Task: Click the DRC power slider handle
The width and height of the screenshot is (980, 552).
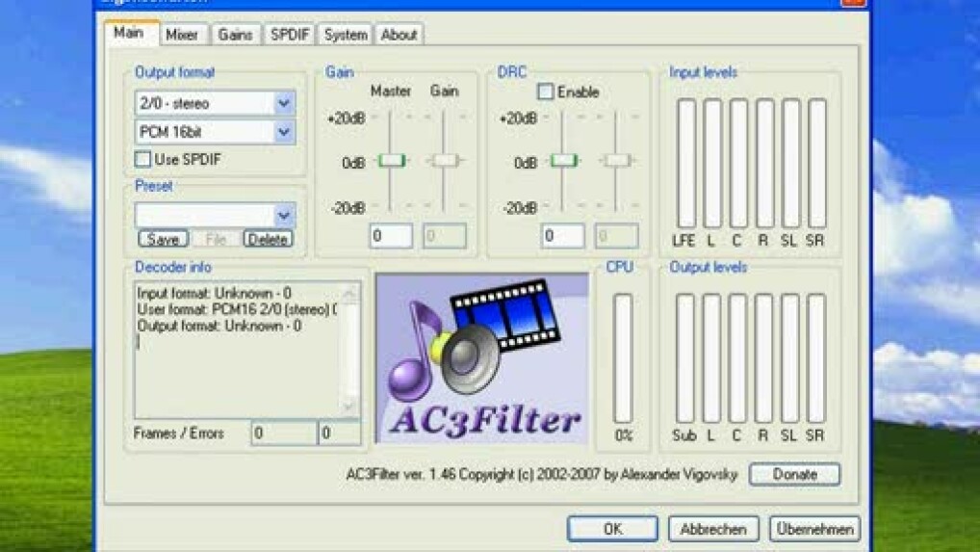Action: click(x=563, y=161)
